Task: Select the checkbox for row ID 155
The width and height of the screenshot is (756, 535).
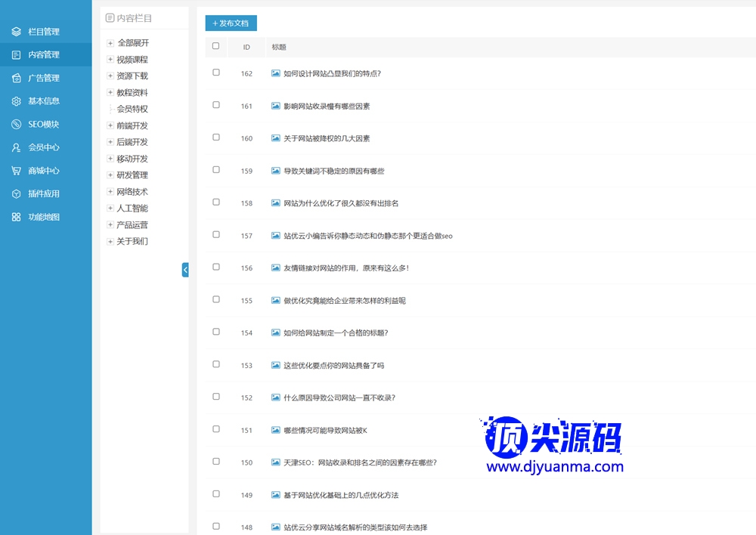Action: pyautogui.click(x=216, y=300)
